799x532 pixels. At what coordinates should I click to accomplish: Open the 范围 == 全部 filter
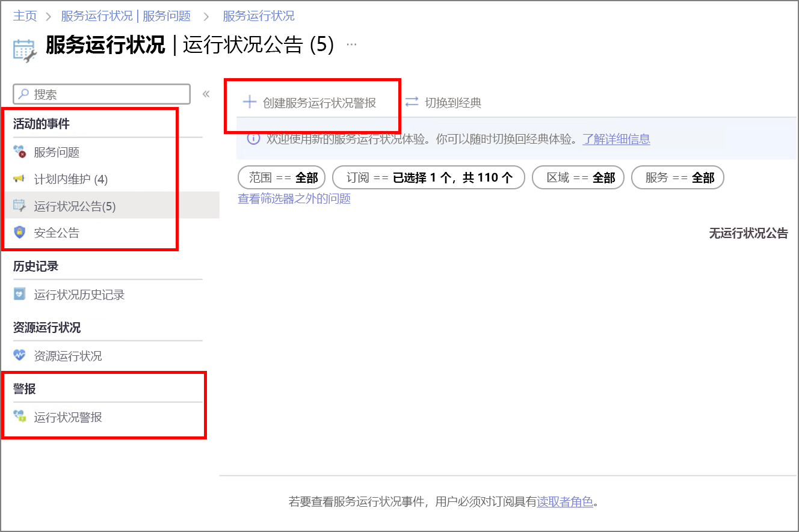(x=282, y=177)
